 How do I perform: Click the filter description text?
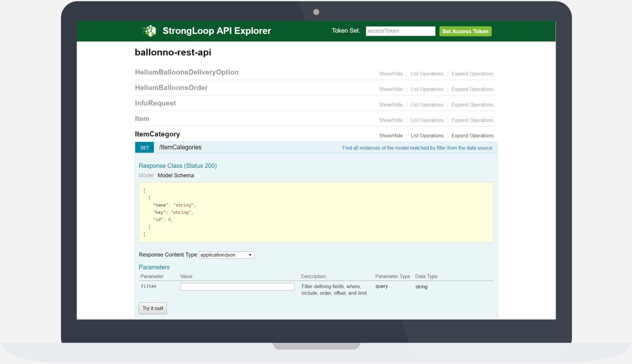click(334, 290)
